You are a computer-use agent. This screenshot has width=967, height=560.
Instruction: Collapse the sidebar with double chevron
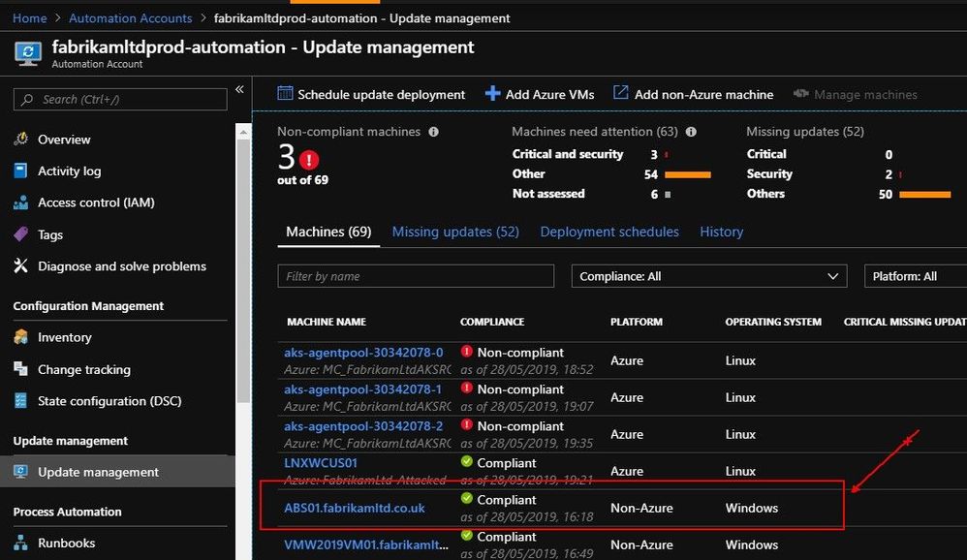tap(239, 90)
